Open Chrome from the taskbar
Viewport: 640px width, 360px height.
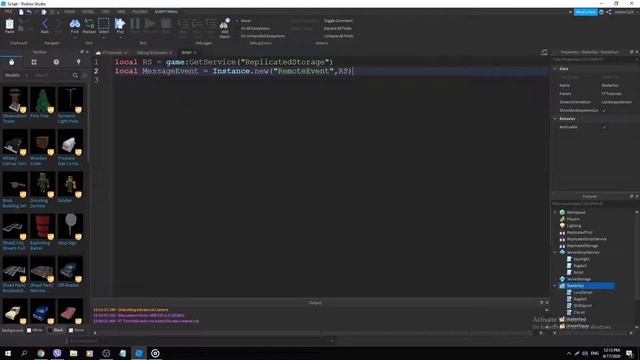click(x=41, y=353)
